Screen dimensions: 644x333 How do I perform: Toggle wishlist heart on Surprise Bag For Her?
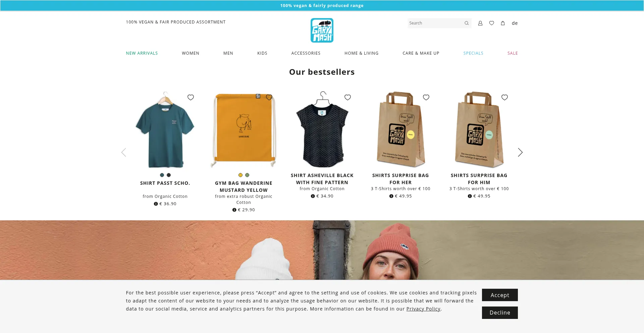(426, 97)
